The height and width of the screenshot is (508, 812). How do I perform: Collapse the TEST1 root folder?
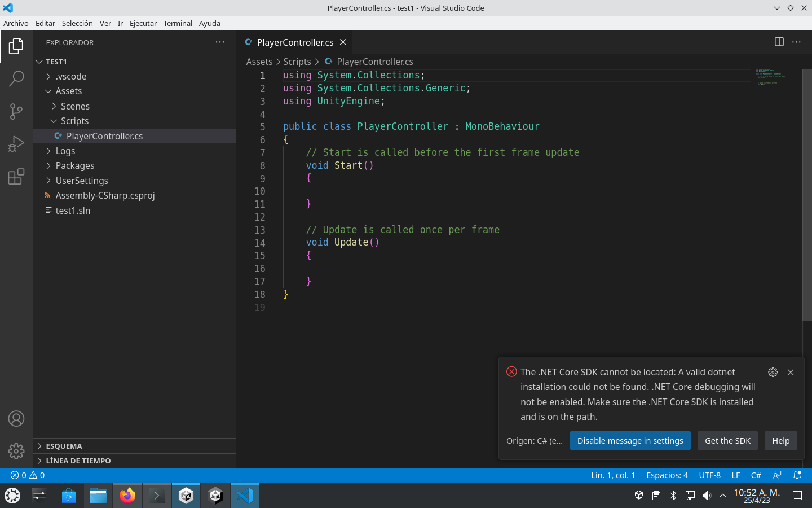pos(134,62)
